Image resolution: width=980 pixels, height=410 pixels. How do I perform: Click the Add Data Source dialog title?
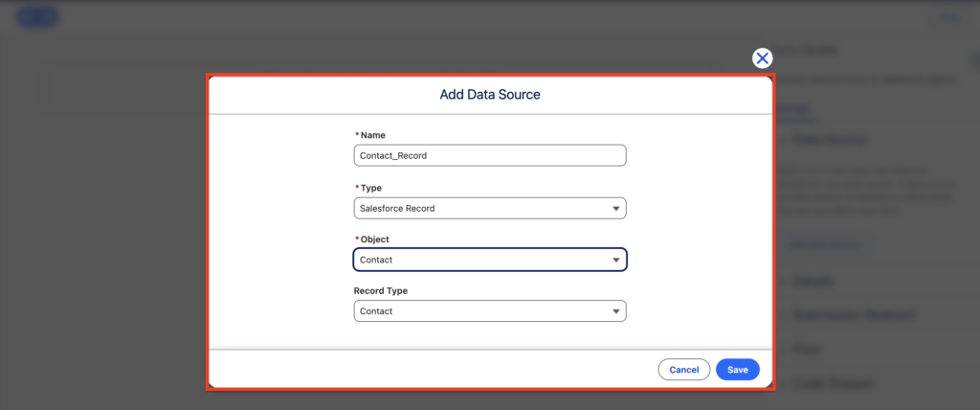(x=490, y=95)
